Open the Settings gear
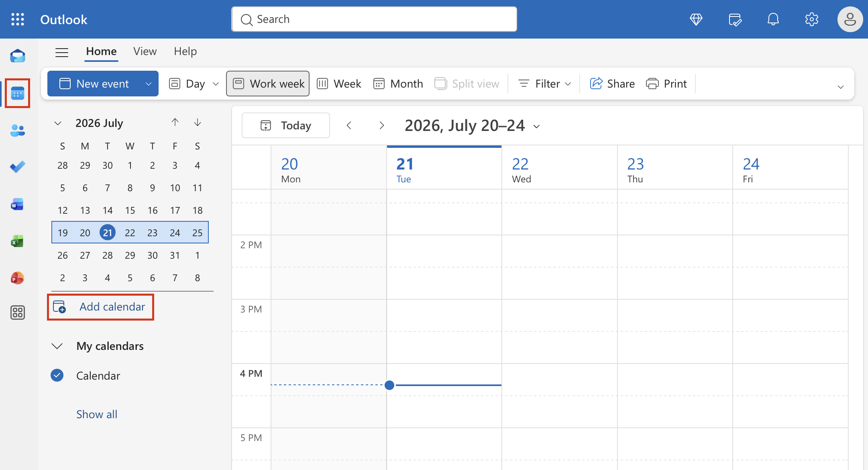 811,19
